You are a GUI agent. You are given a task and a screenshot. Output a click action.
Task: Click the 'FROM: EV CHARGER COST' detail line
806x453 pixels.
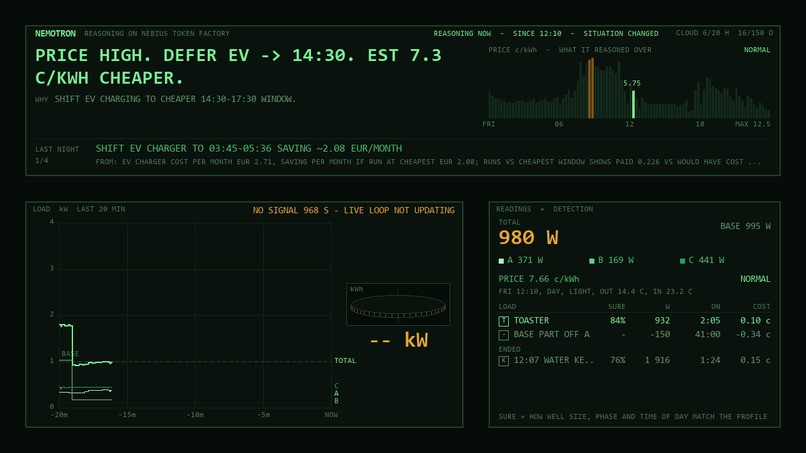[x=428, y=161]
